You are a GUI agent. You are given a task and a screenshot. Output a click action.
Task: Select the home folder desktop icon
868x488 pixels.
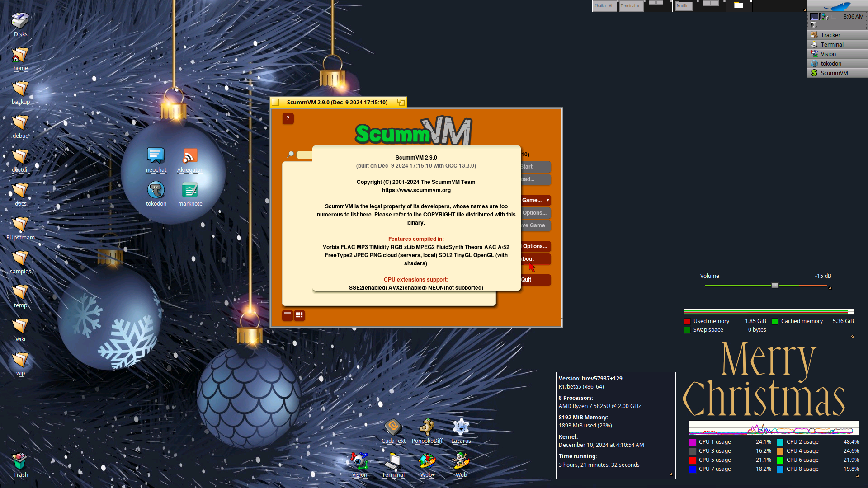(20, 59)
